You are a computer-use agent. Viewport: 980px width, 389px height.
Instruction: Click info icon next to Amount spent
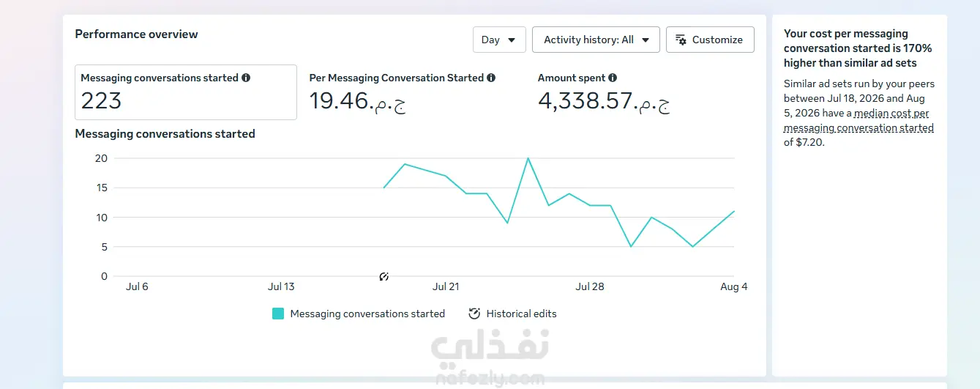click(613, 78)
